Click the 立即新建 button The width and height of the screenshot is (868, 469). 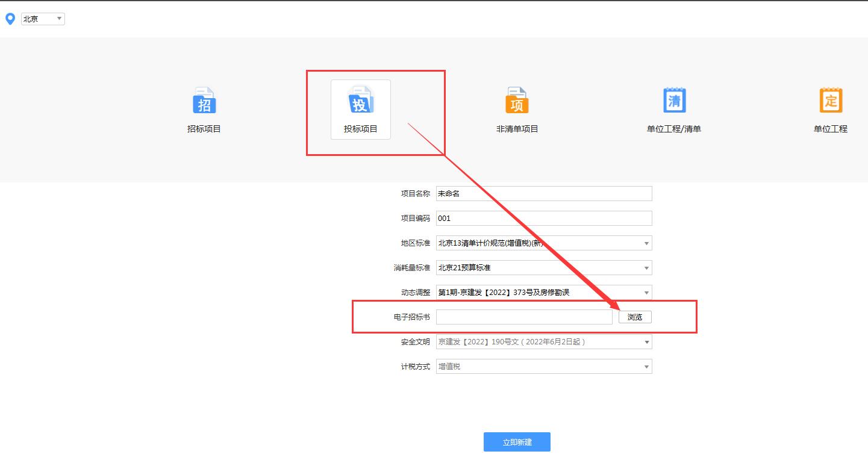point(517,442)
